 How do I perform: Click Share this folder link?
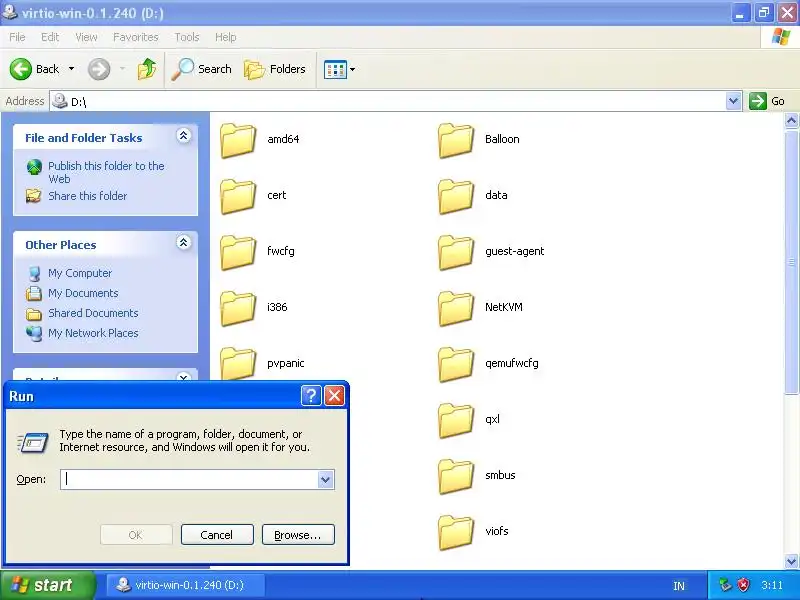[87, 196]
